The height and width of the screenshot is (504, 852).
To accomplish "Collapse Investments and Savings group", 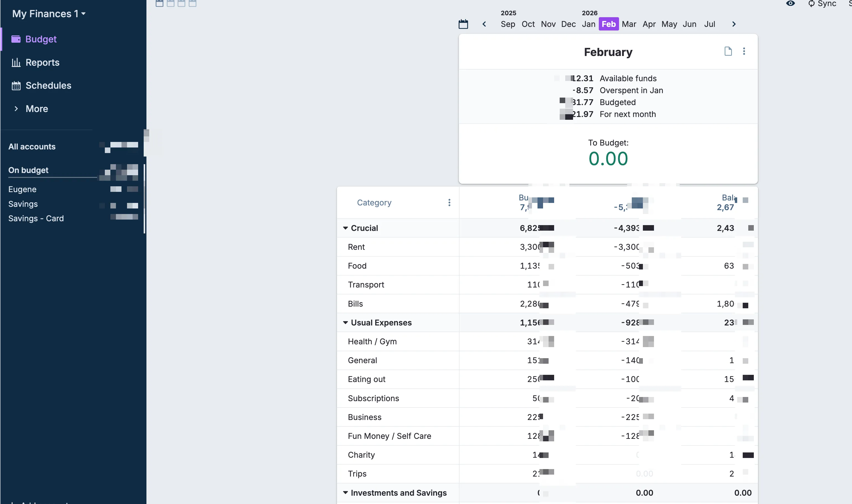I will pyautogui.click(x=346, y=493).
